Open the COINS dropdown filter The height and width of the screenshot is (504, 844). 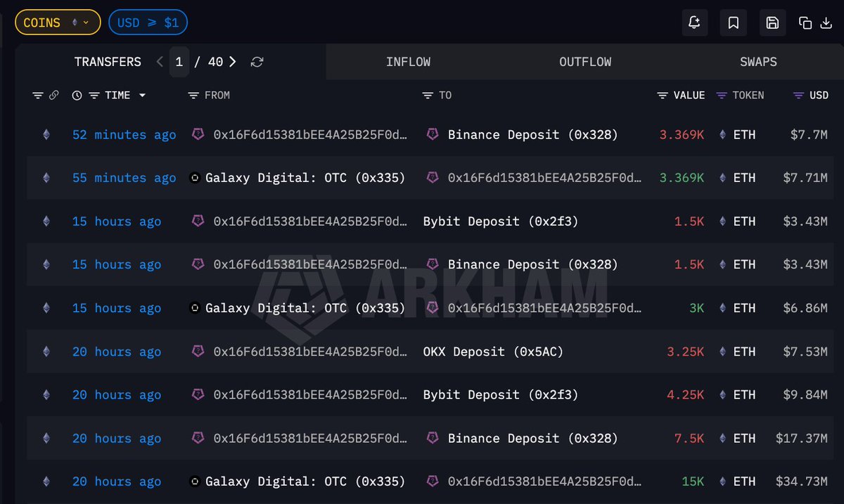[x=58, y=22]
